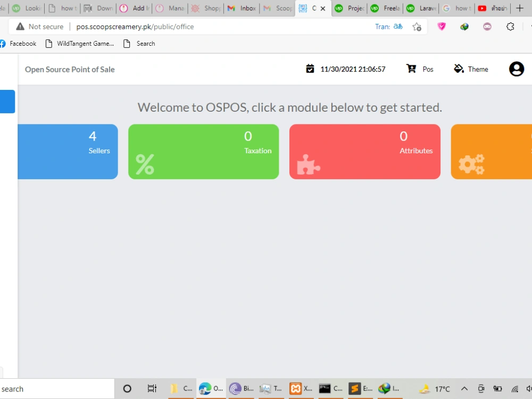532x399 pixels.
Task: Open the Facebook bookmark
Action: point(18,44)
